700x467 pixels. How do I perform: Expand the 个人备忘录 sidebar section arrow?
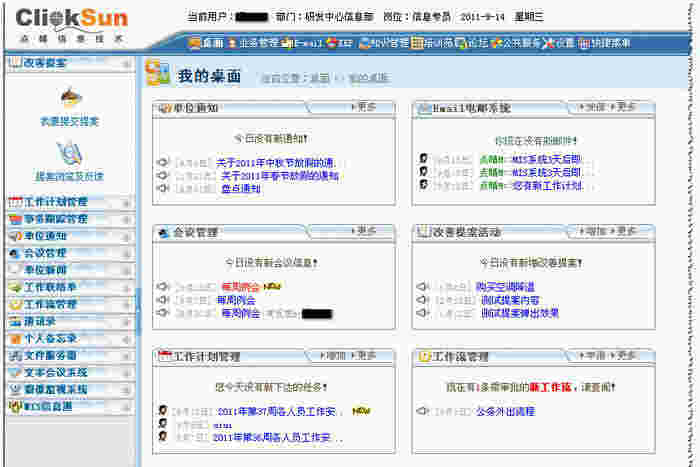coord(126,339)
